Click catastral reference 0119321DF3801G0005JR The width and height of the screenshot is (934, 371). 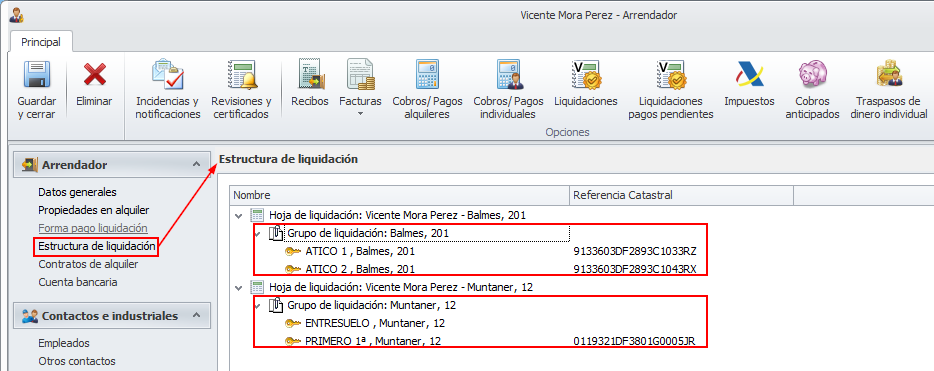point(634,341)
